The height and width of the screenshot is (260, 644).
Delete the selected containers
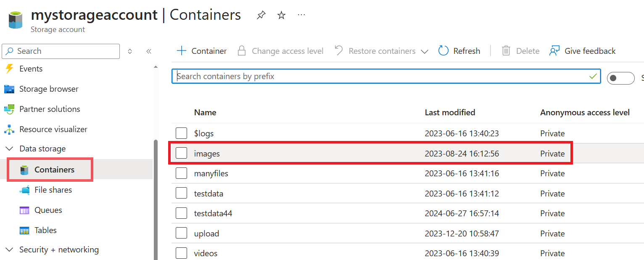[x=520, y=50]
